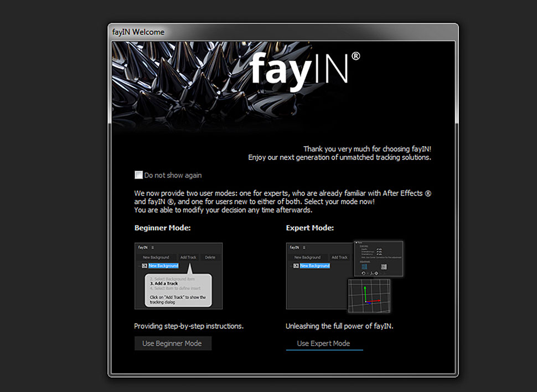Click the panel menu icon in Beginner preview
Viewport: 537px width, 392px height.
(153, 247)
